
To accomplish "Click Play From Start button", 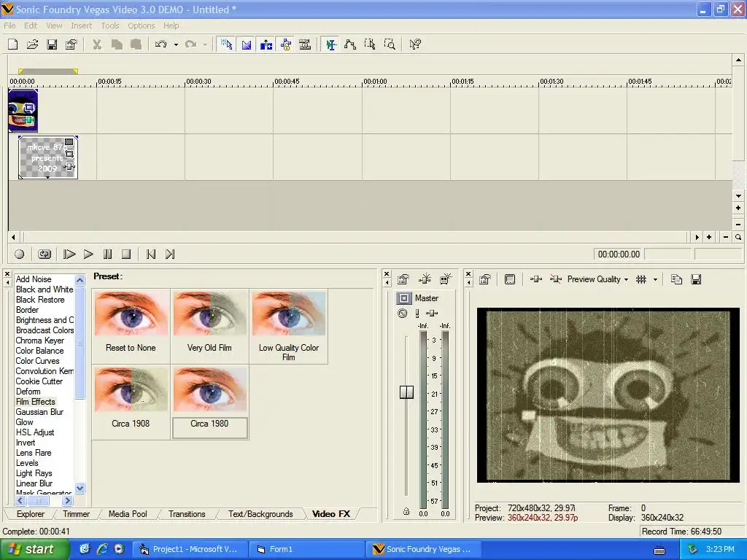I will (69, 254).
